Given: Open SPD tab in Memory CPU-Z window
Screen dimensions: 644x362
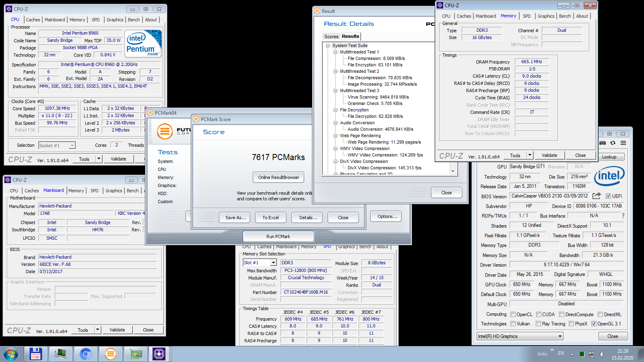Looking at the screenshot, I should click(527, 16).
